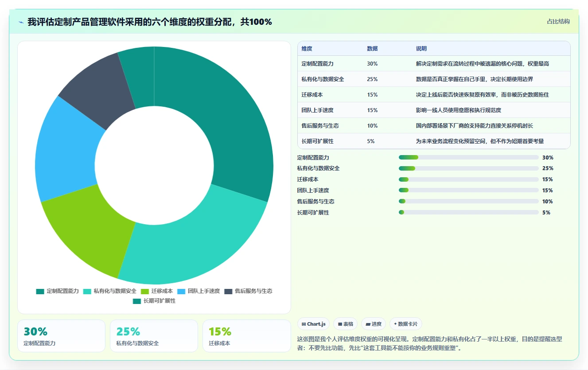Toggle 团队上手速度 legend color box
588x370 pixels.
pos(181,291)
